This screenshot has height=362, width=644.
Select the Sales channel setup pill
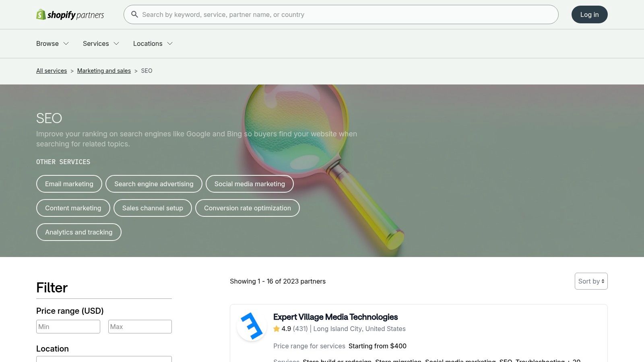click(x=153, y=208)
